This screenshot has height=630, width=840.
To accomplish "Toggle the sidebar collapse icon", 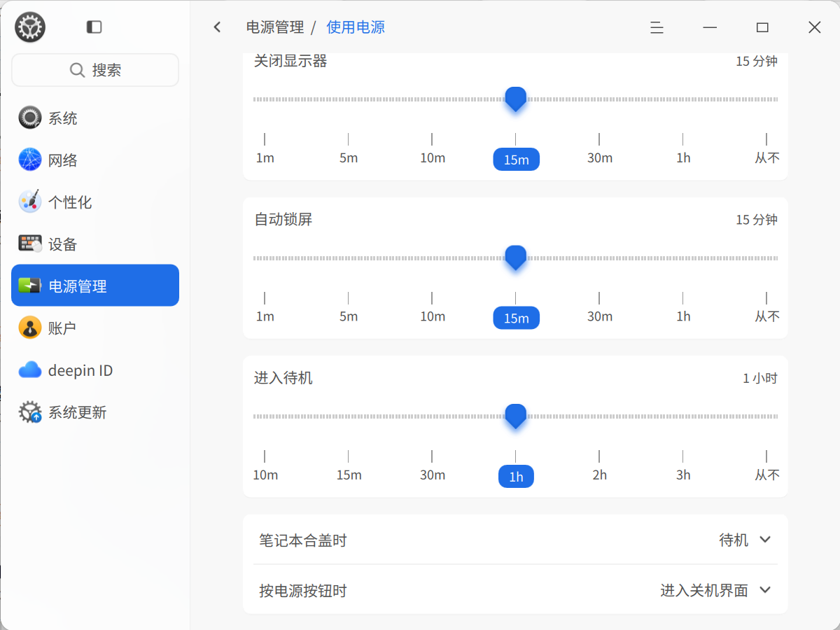I will (x=94, y=27).
